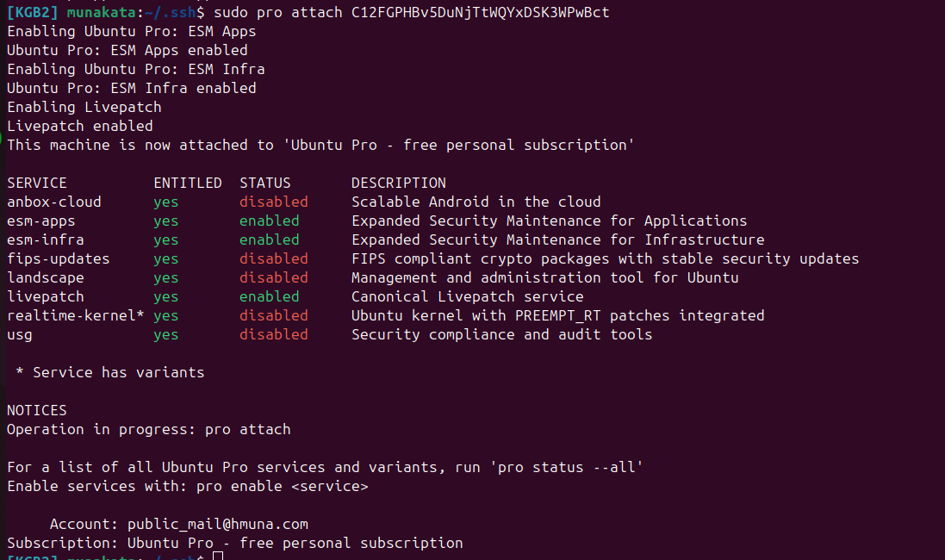Click the enabled status for esm-apps

[270, 221]
